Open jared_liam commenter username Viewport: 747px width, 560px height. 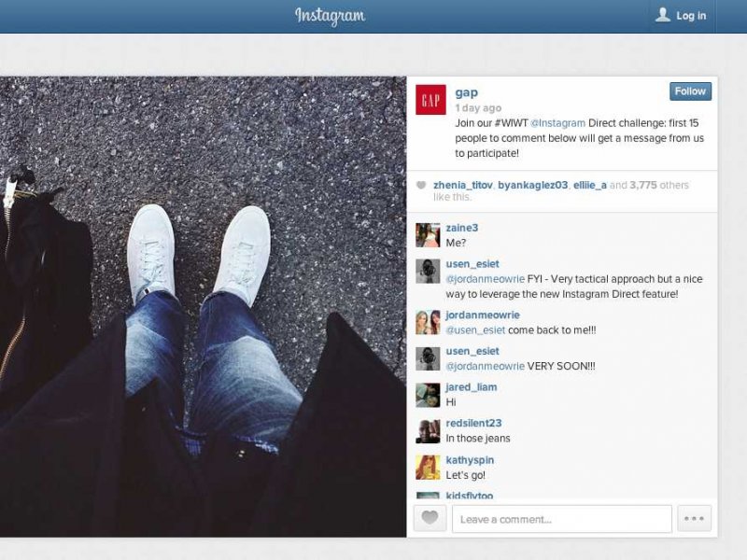[472, 387]
